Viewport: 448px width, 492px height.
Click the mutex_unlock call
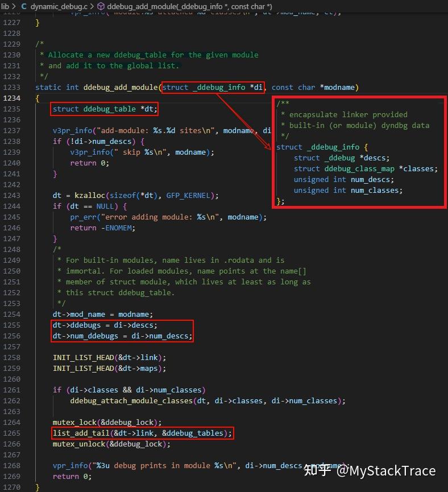[79, 444]
